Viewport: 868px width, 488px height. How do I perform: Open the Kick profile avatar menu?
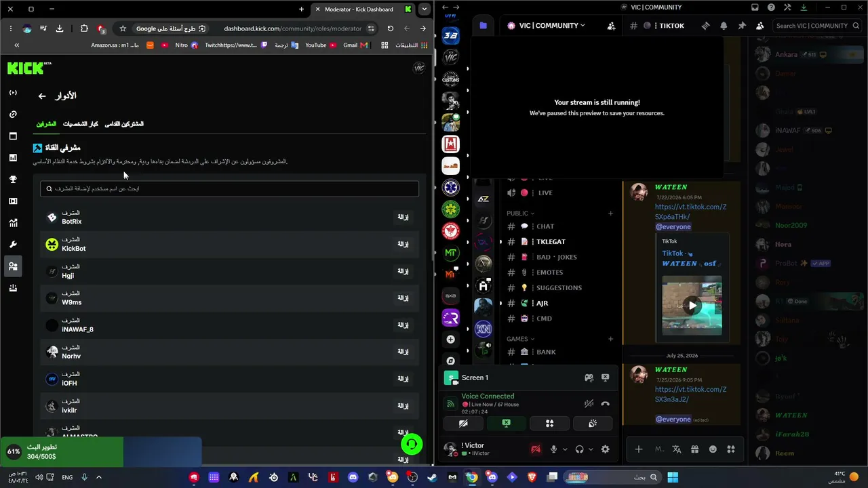click(419, 68)
